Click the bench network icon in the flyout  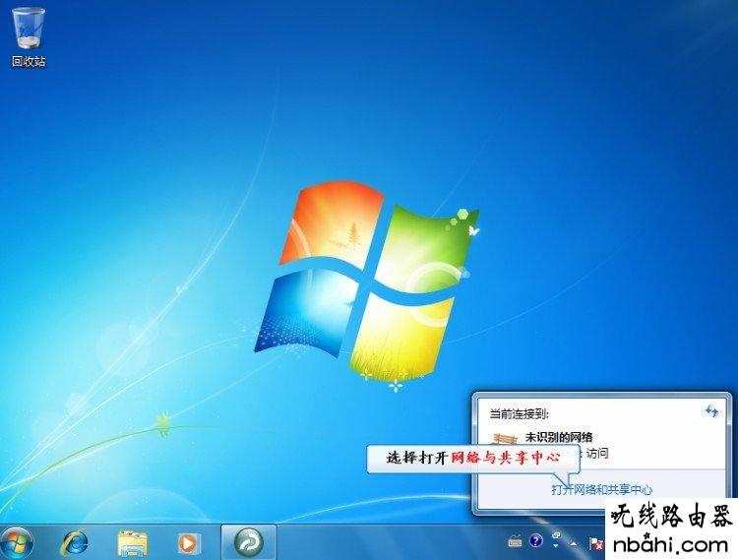click(x=503, y=440)
